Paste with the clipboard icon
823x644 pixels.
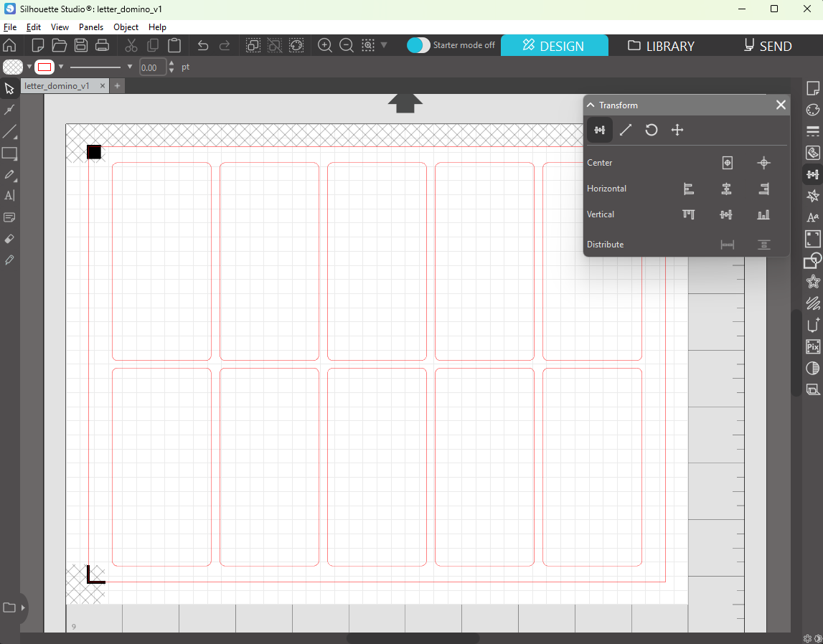coord(174,45)
